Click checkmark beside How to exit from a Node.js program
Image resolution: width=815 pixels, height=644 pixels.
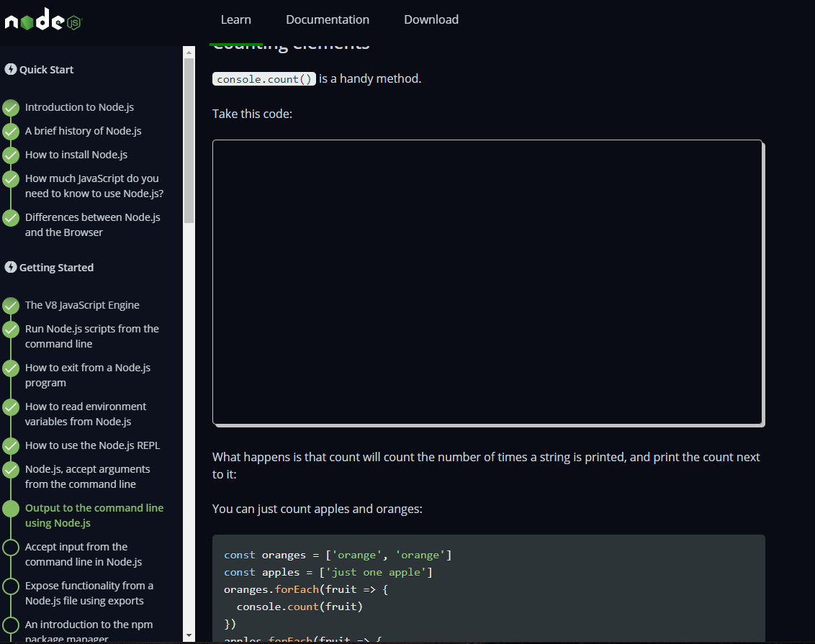11,368
